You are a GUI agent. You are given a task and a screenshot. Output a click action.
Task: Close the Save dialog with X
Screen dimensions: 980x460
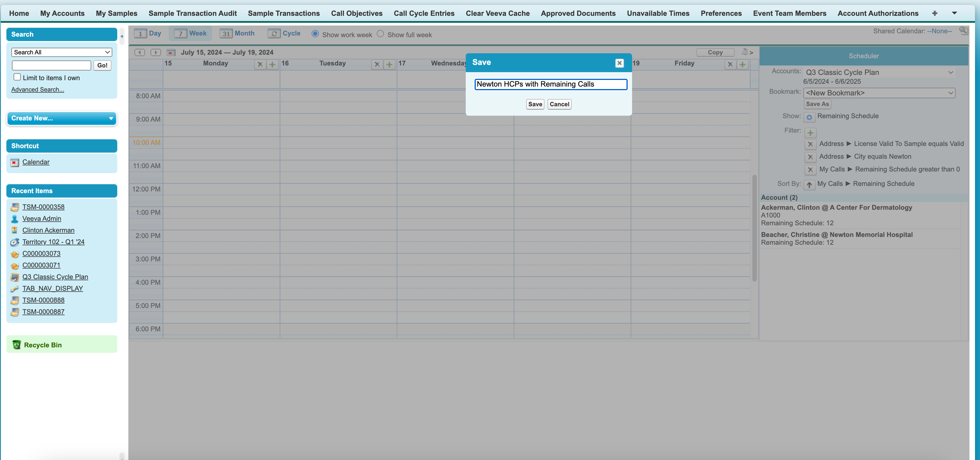click(x=619, y=63)
